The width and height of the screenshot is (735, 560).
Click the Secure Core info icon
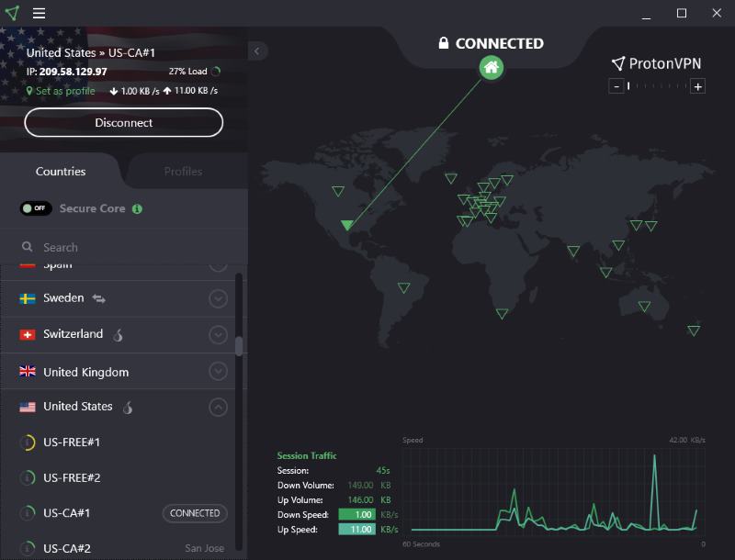137,208
